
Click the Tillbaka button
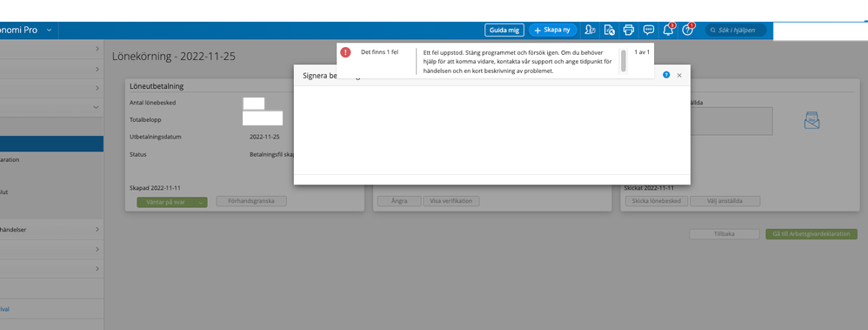coord(724,234)
